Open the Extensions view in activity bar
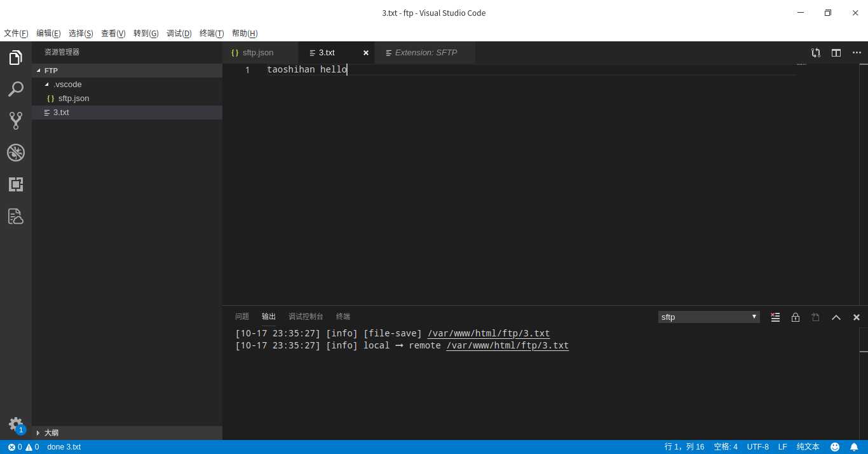This screenshot has width=868, height=454. (x=16, y=184)
